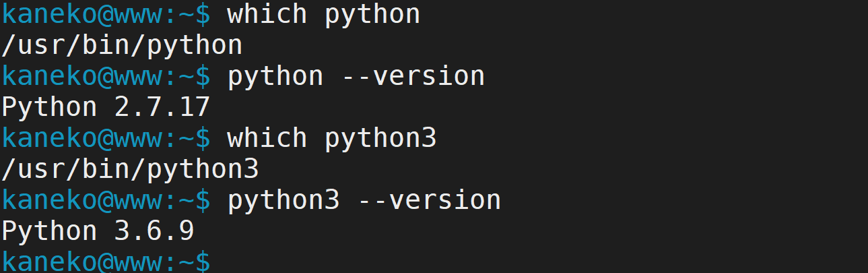Click the empty prompt on the bottom line

click(106, 262)
